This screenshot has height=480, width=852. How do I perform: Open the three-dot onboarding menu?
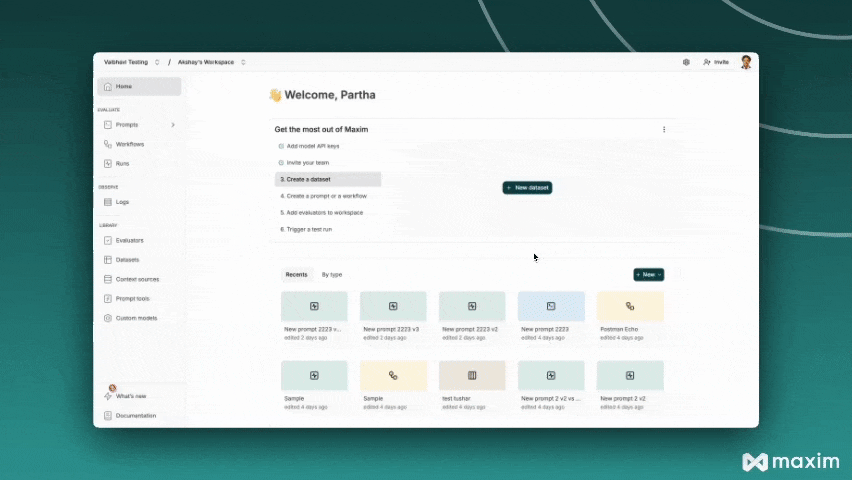tap(664, 129)
